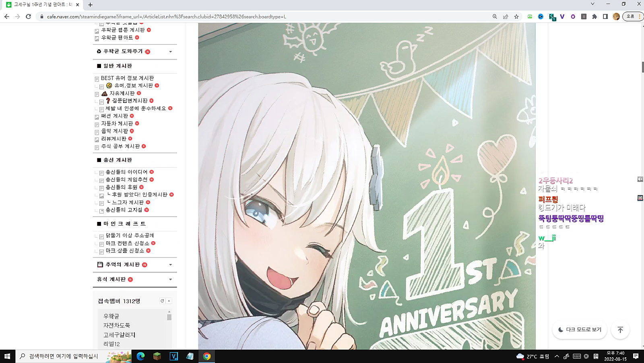
Task: Reload the current page
Action: [x=28, y=16]
